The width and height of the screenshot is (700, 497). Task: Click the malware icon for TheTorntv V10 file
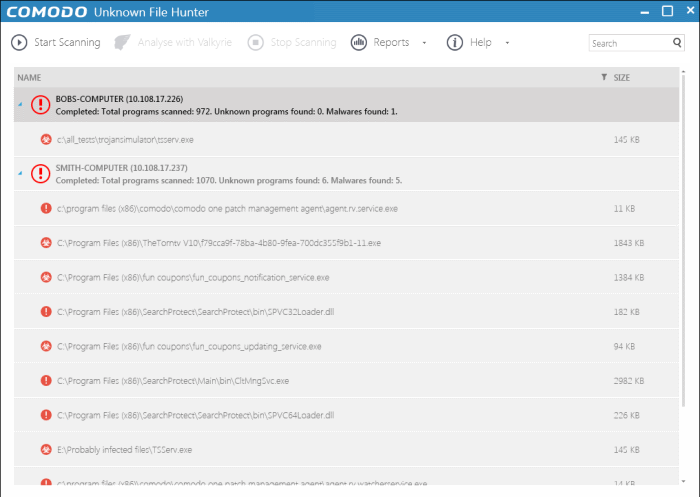(46, 242)
